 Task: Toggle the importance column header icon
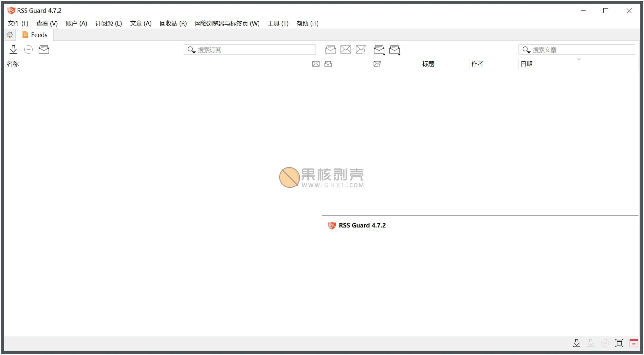[377, 64]
